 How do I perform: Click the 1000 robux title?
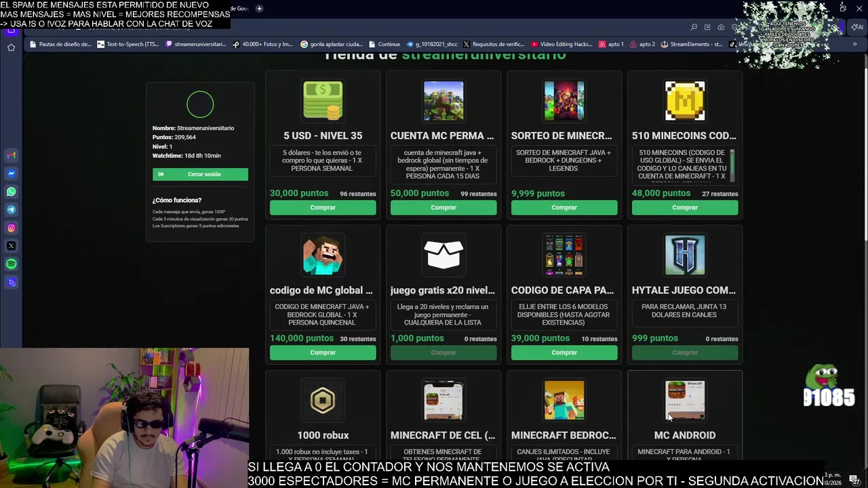323,435
